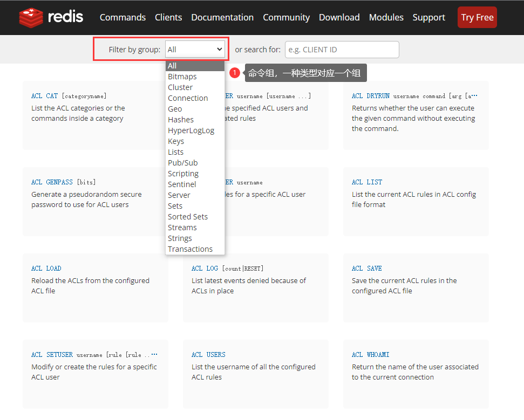Click 'Generate a pseudorandom secure password' text
524x420 pixels.
coord(86,199)
